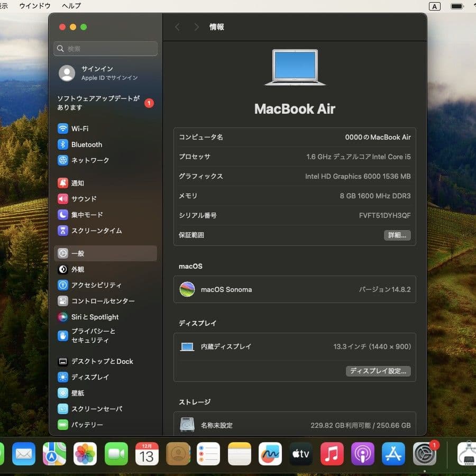
Task: Open ディスプレイ設定... for the built-in display
Action: [378, 371]
